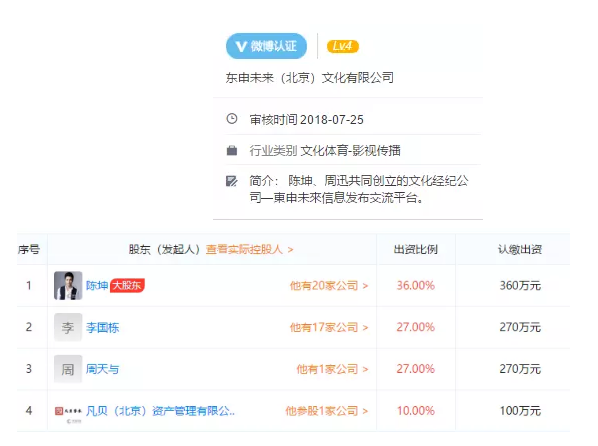Click the 李 avatar icon
598x446 pixels.
68,327
